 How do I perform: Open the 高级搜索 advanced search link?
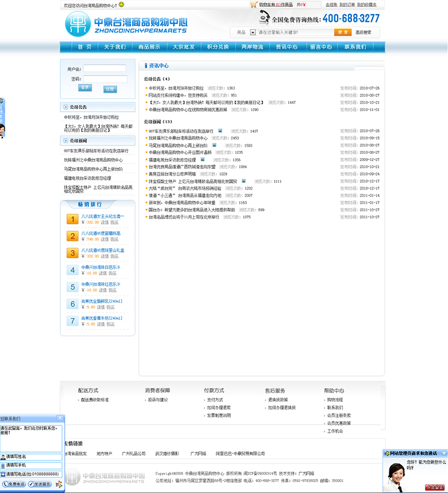pos(363,32)
